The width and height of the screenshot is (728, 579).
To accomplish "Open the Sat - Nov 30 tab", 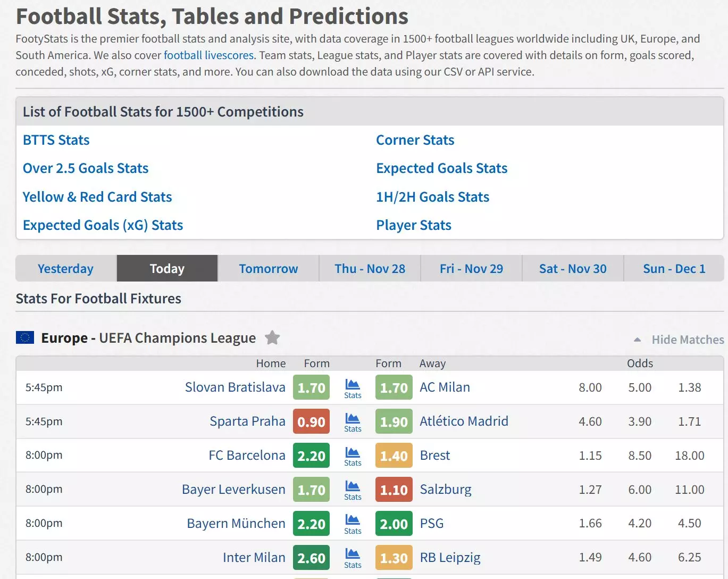I will pos(573,268).
